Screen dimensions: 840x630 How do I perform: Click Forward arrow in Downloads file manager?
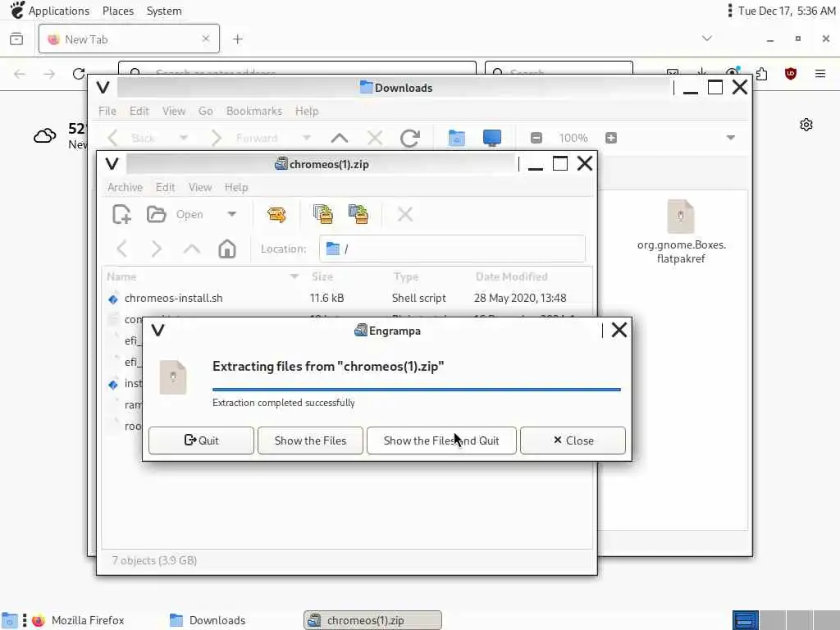pos(216,138)
